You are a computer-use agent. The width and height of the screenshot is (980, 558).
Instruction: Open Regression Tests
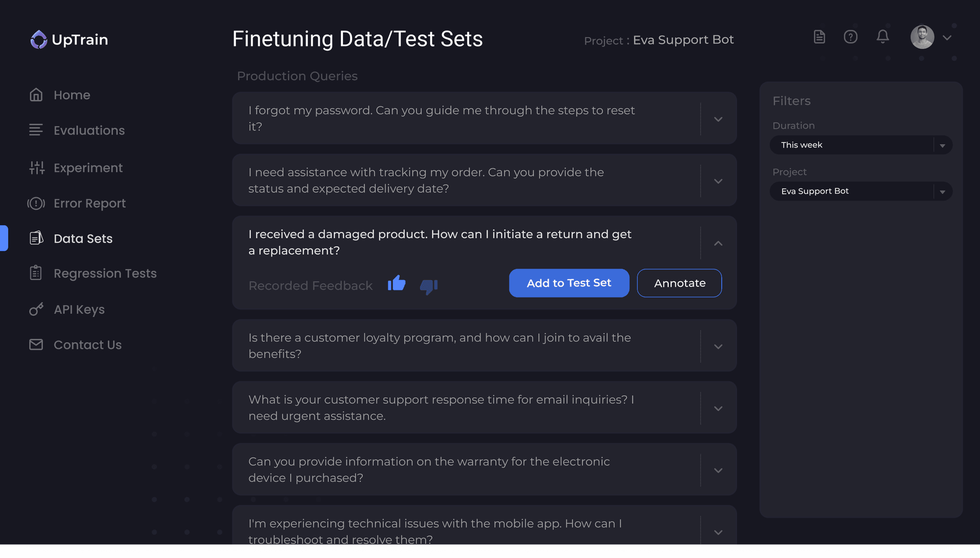[x=105, y=273]
